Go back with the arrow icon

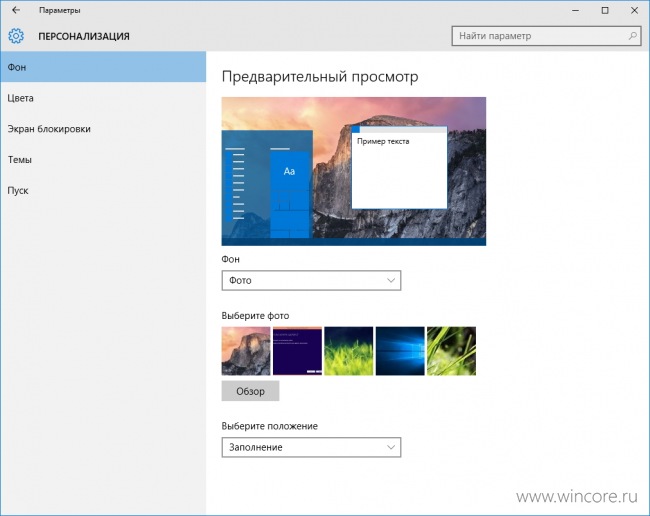pos(16,10)
